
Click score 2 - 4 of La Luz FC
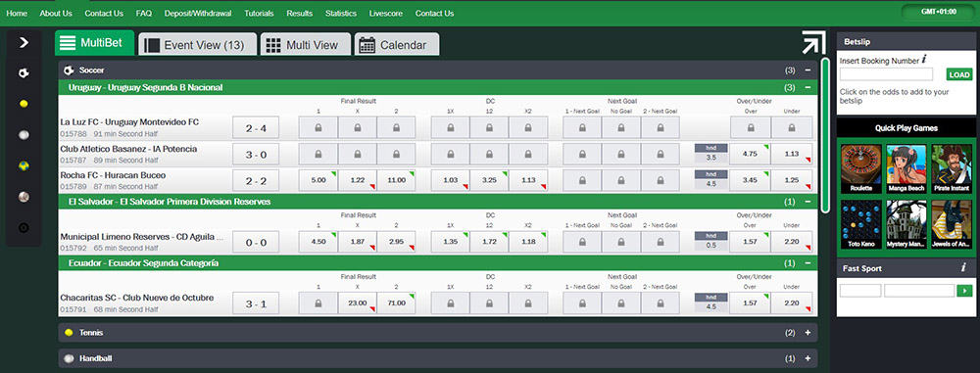(256, 128)
